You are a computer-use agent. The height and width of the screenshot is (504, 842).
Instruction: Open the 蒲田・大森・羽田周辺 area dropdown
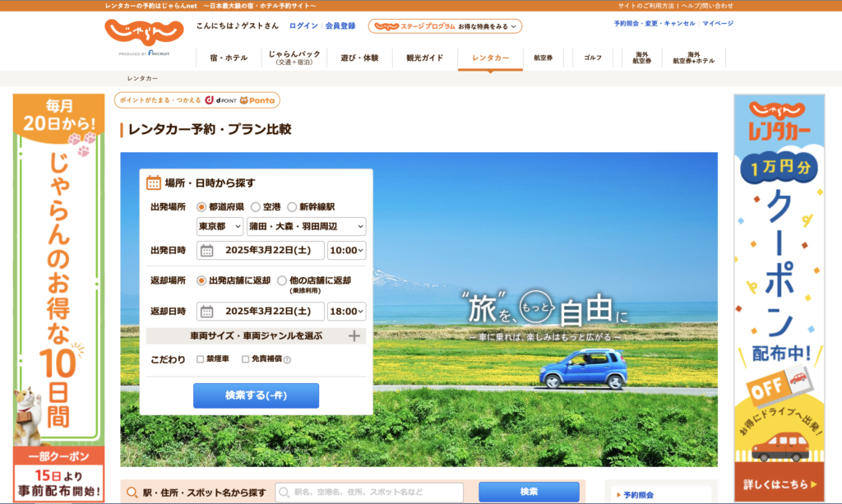click(x=306, y=226)
